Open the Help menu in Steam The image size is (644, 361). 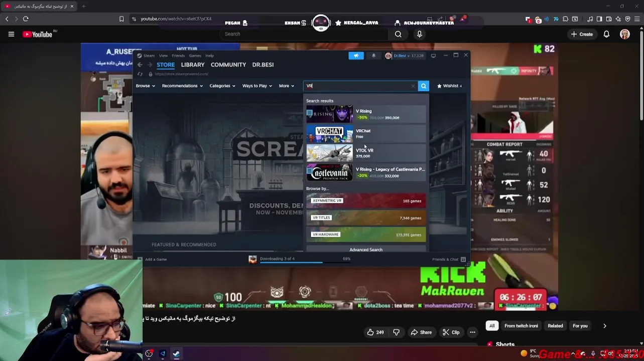(x=209, y=56)
